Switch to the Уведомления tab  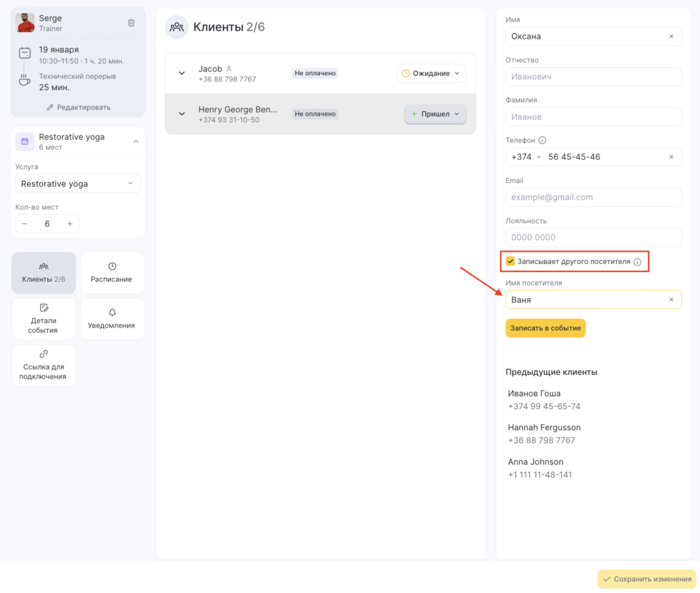[112, 319]
